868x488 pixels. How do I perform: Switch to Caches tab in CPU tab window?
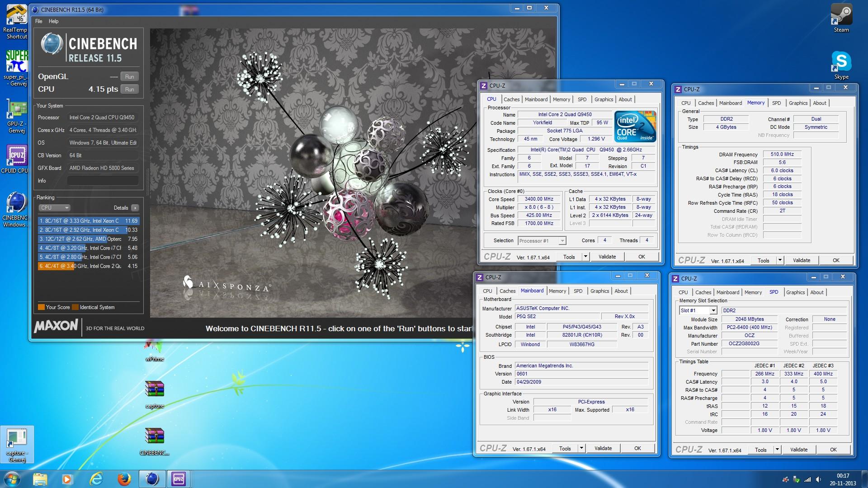click(x=511, y=99)
